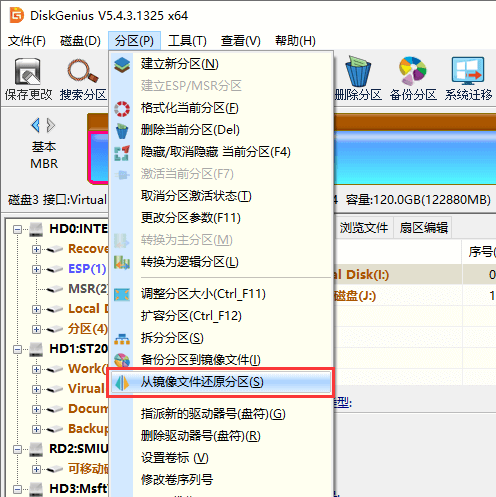Switch to the 浏览文件 tab

364,228
